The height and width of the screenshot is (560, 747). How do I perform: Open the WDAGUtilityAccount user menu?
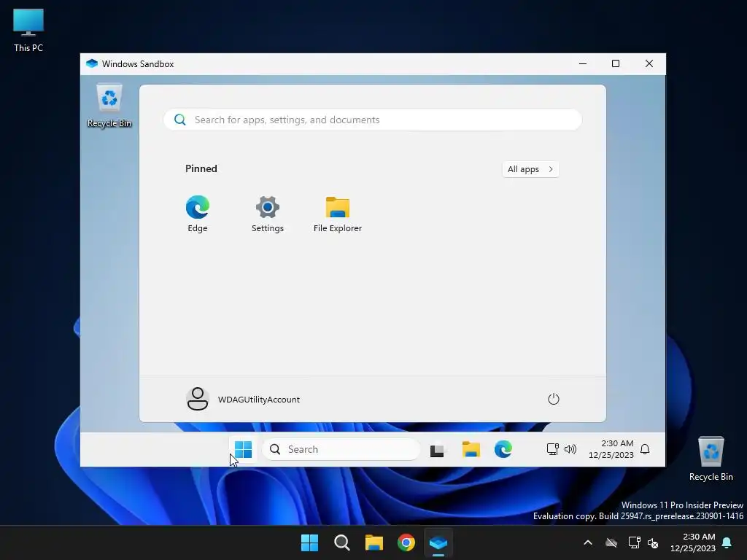tap(243, 399)
